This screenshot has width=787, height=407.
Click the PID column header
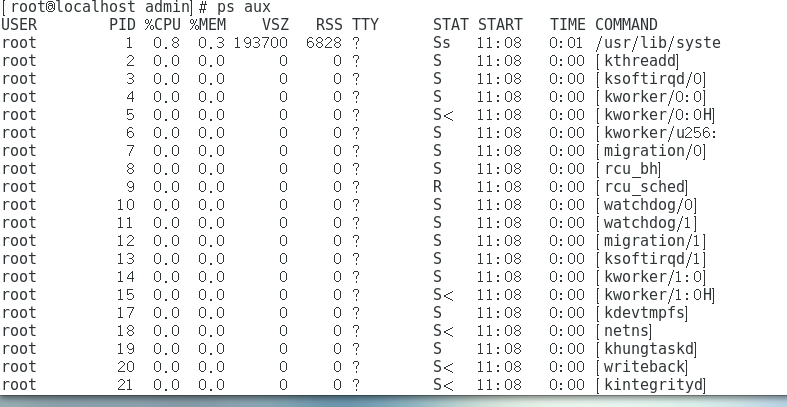[122, 25]
